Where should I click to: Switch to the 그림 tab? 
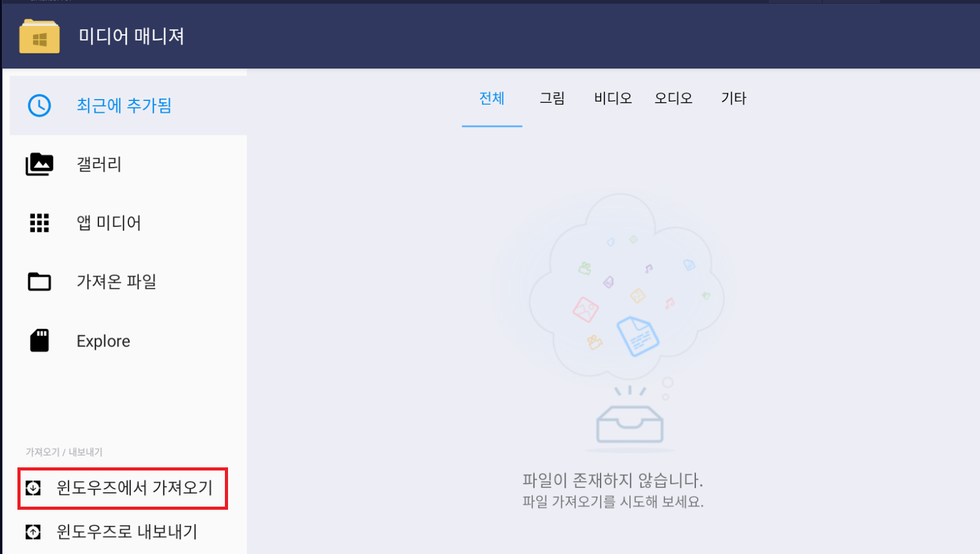(552, 98)
